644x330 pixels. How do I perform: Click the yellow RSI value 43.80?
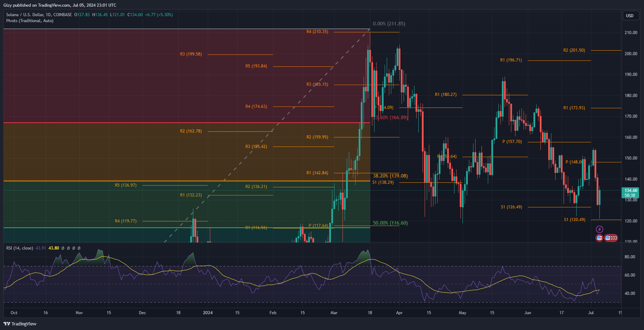(x=54, y=248)
